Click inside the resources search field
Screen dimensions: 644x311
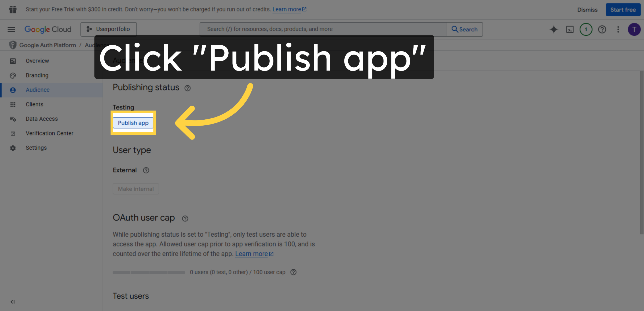pos(322,29)
